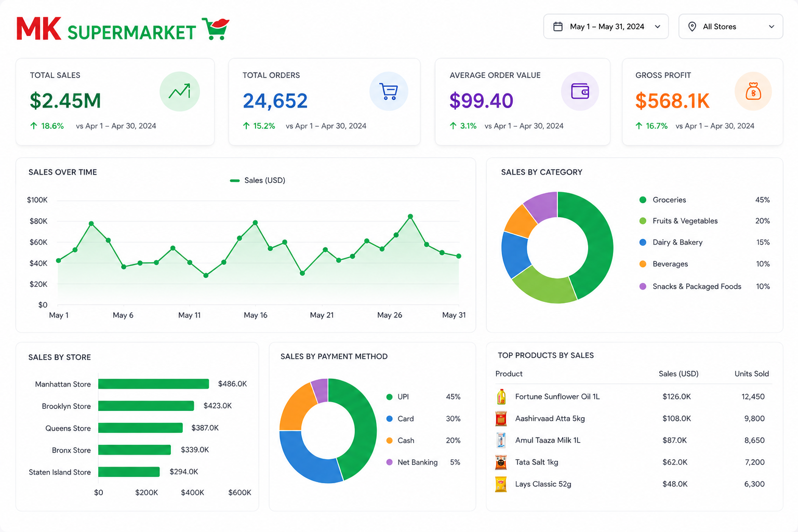
Task: Toggle UPI in payment method legend
Action: point(398,397)
